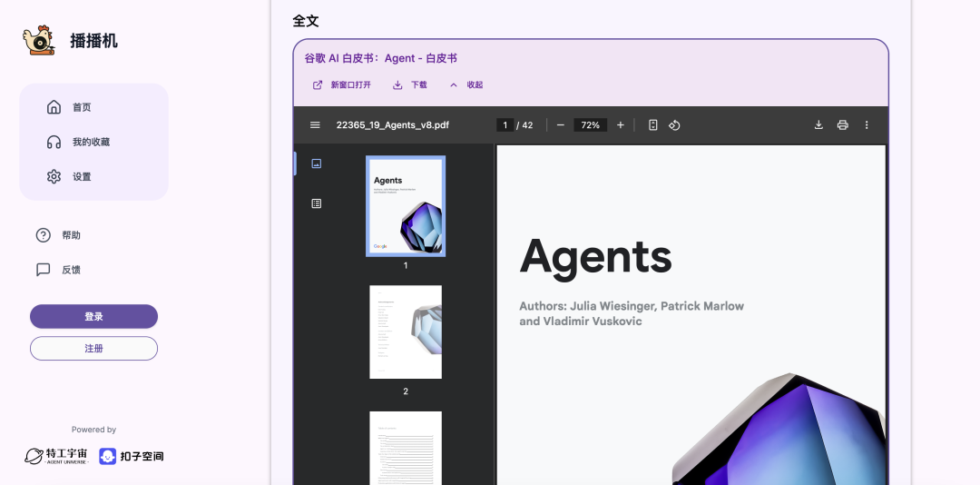Click the total page count 42
The image size is (980, 485).
tap(527, 125)
